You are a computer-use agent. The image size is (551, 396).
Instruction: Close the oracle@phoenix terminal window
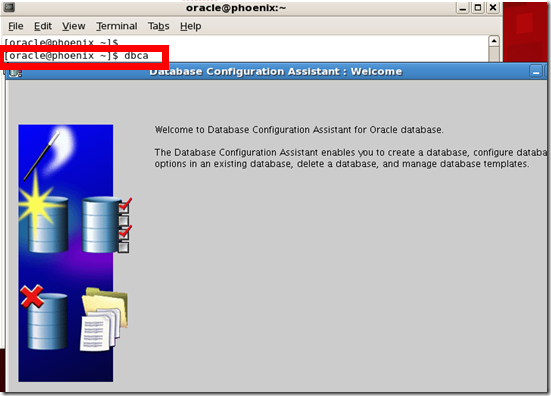[493, 7]
